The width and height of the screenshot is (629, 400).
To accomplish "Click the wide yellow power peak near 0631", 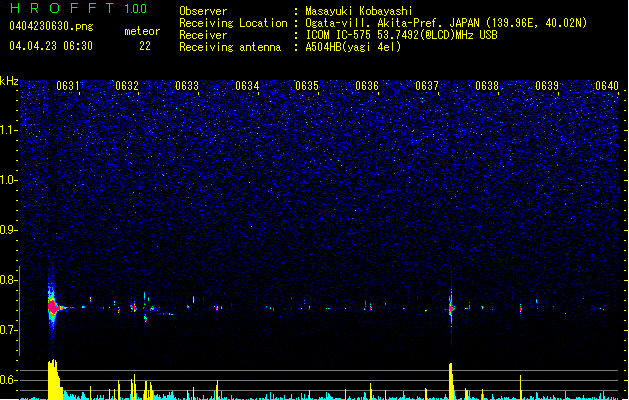I will [55, 380].
